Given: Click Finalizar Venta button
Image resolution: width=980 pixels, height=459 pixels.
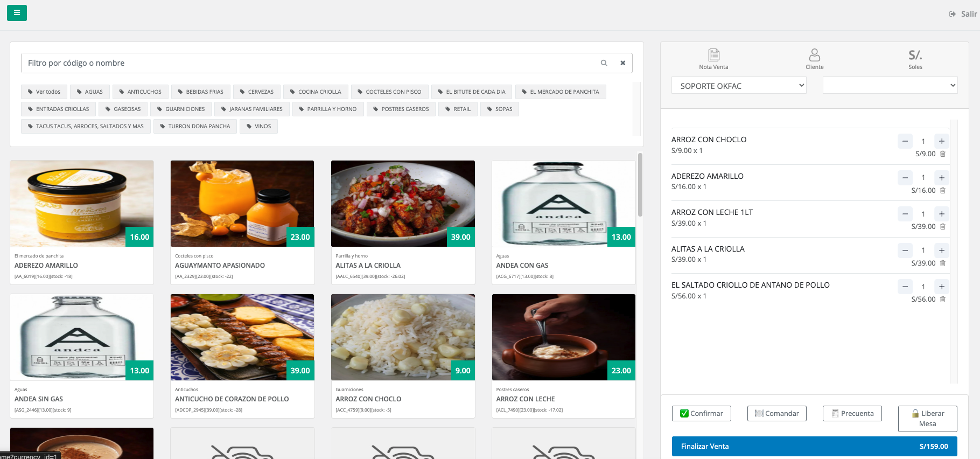Looking at the screenshot, I should [x=814, y=446].
